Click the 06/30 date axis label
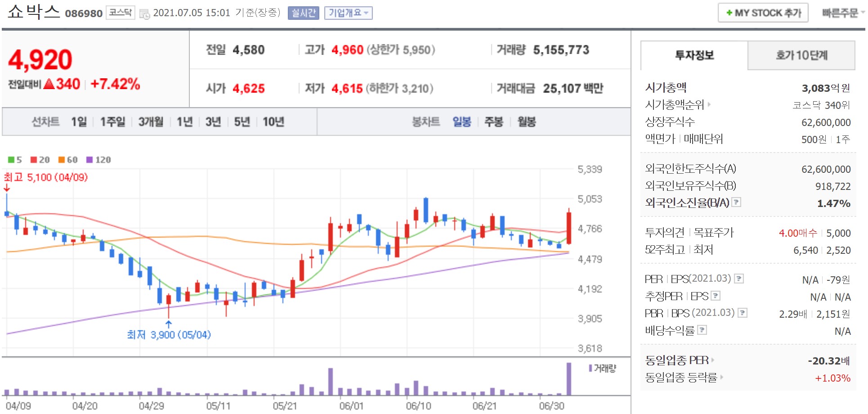The image size is (868, 414). (552, 405)
